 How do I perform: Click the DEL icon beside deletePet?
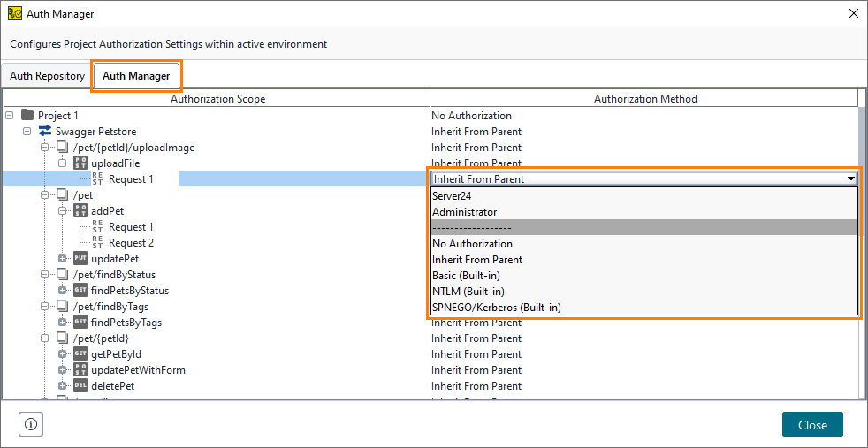tap(80, 386)
